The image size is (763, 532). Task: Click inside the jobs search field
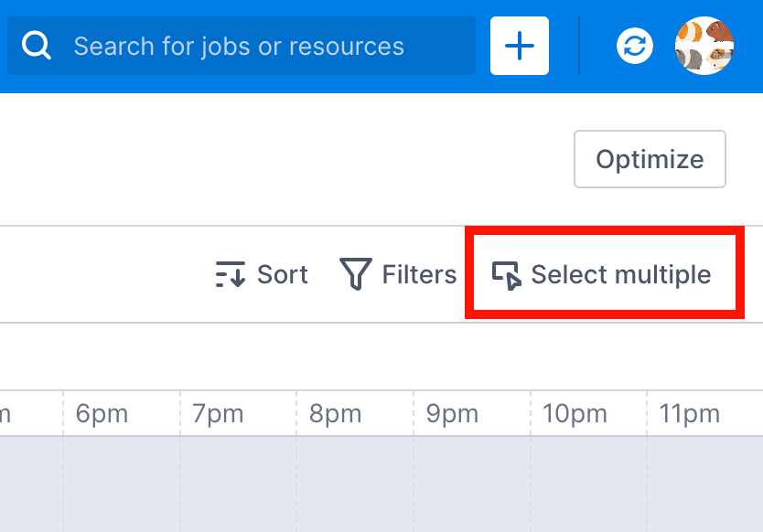click(x=238, y=46)
